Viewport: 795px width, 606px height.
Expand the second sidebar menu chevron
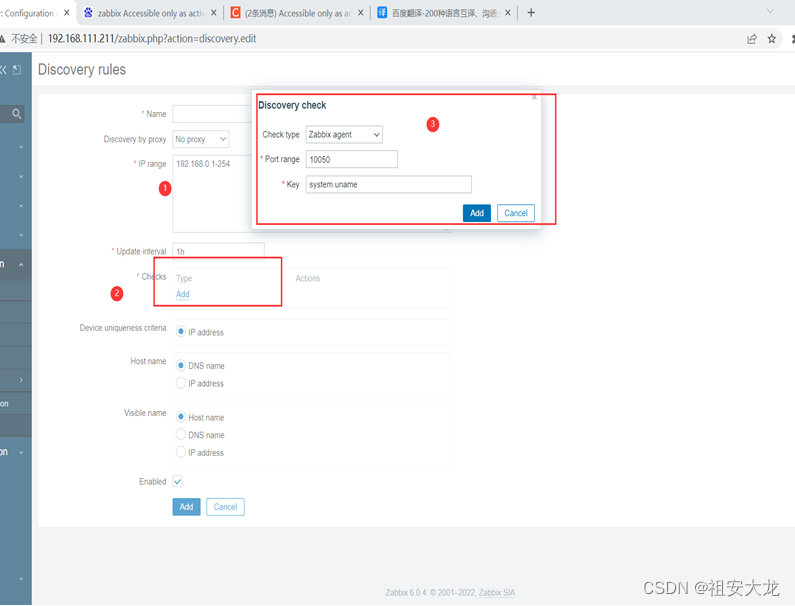click(21, 176)
